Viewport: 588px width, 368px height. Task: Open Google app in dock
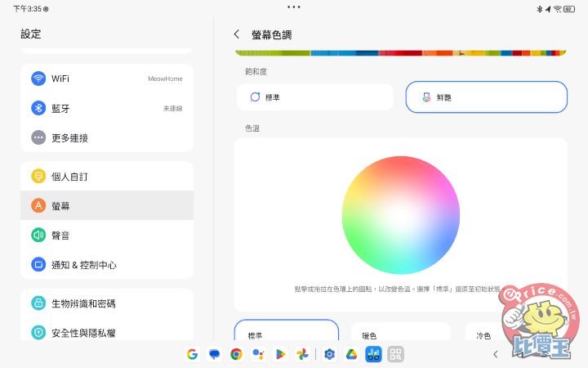coord(192,354)
